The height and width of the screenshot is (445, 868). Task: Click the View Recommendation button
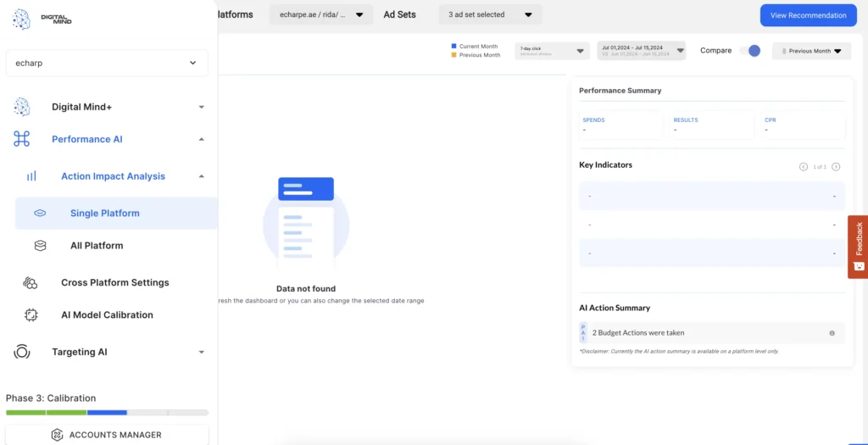[x=808, y=15]
